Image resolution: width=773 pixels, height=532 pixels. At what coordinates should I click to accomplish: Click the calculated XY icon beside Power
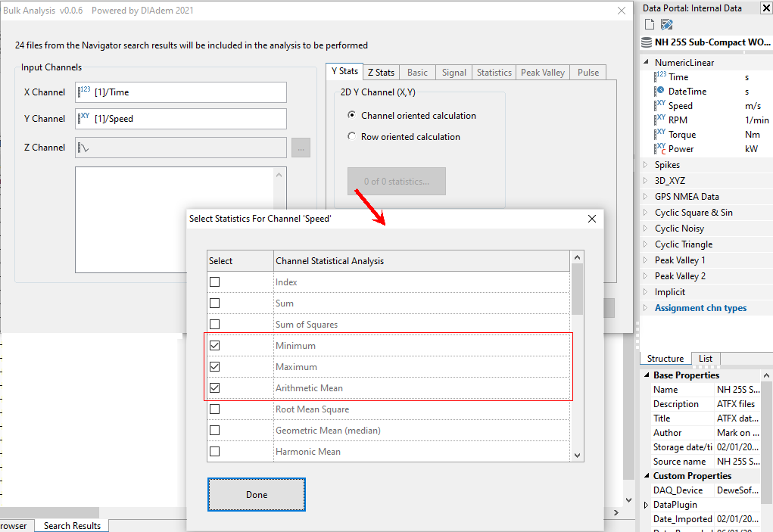tap(660, 148)
